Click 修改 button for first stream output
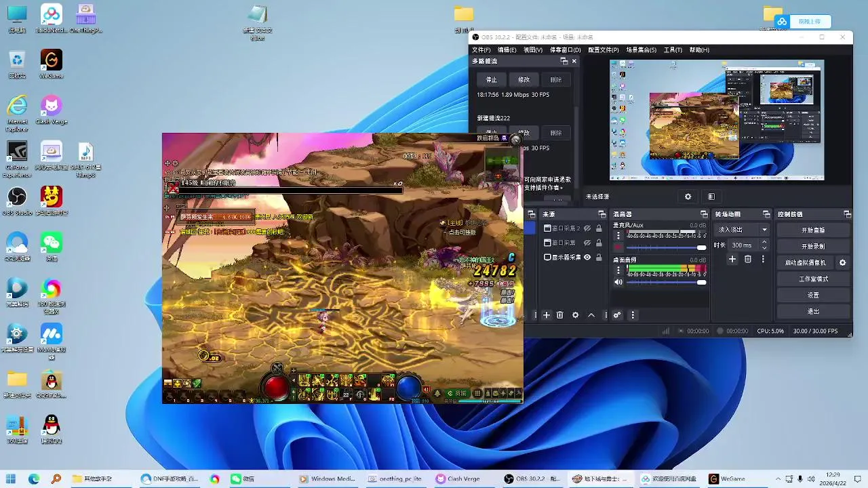Image resolution: width=868 pixels, height=488 pixels. (x=524, y=79)
